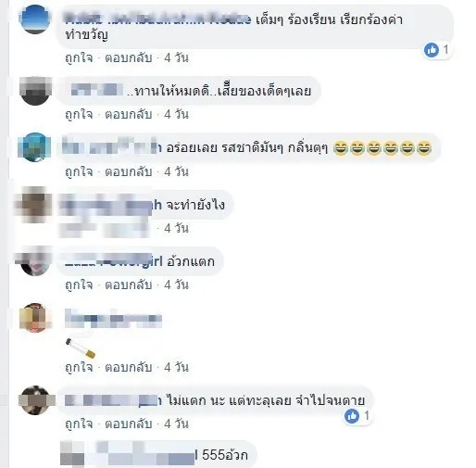The height and width of the screenshot is (468, 476).
Task: Click the like reaction icon on first comment
Action: point(432,50)
